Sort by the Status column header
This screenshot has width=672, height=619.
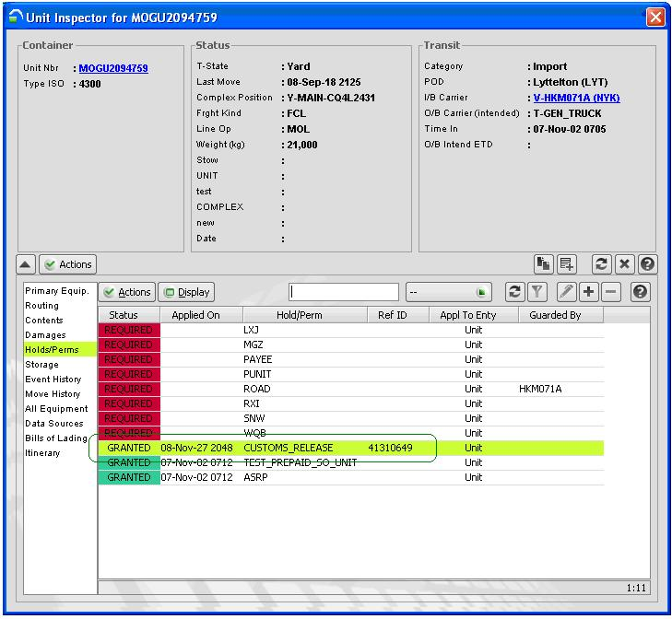[x=129, y=315]
